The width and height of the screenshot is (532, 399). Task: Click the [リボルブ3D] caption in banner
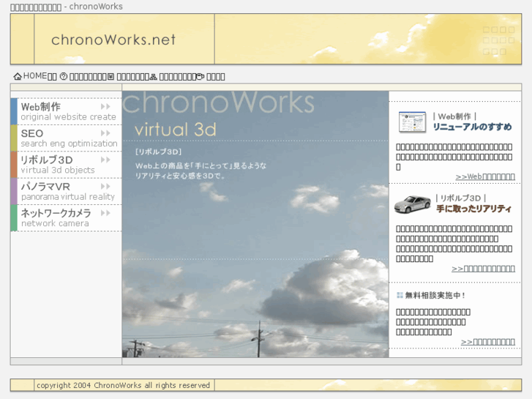pos(158,152)
